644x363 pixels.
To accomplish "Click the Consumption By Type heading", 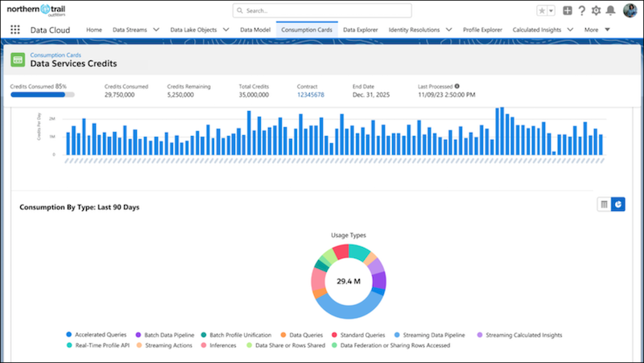I will coord(79,208).
